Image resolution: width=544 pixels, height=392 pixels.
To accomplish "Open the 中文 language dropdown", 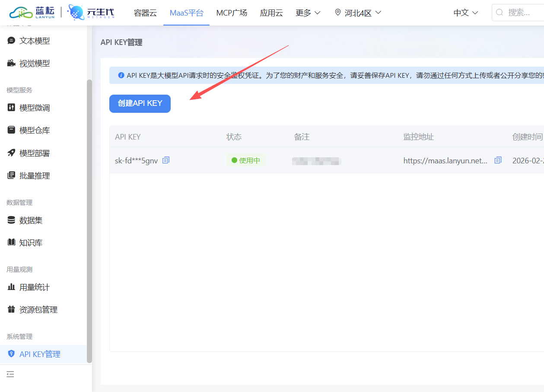I will pos(466,13).
